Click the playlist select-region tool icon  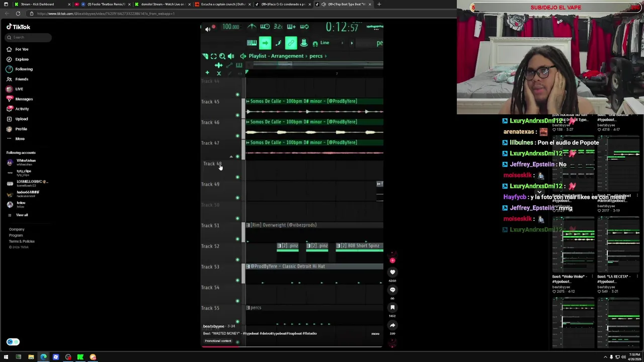pos(213,56)
